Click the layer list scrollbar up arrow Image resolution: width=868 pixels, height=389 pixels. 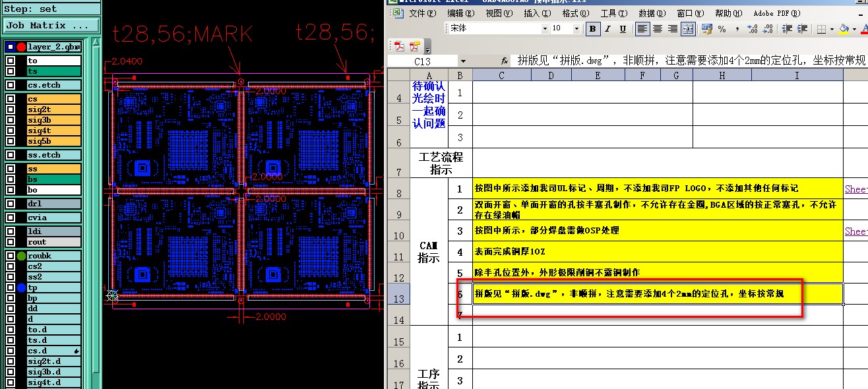tap(96, 44)
